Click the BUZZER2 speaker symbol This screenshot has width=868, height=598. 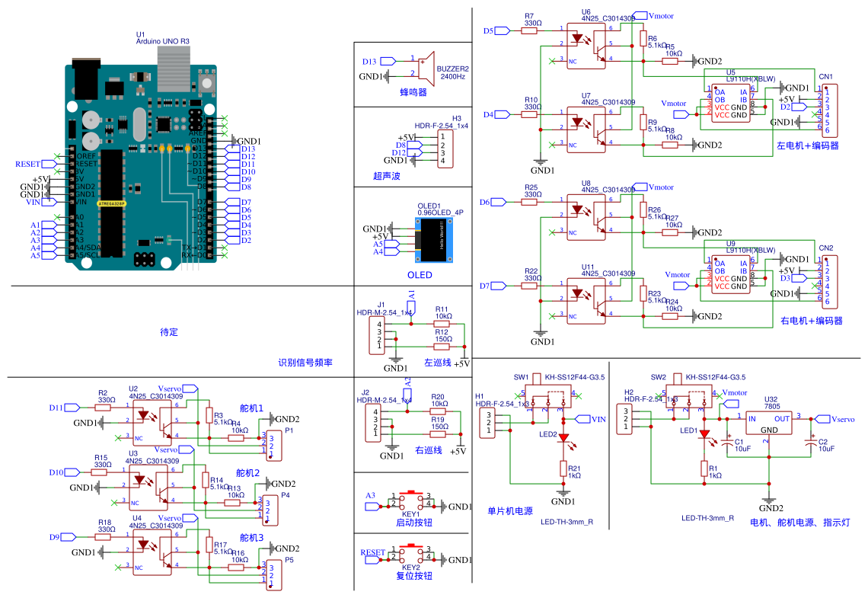click(426, 66)
